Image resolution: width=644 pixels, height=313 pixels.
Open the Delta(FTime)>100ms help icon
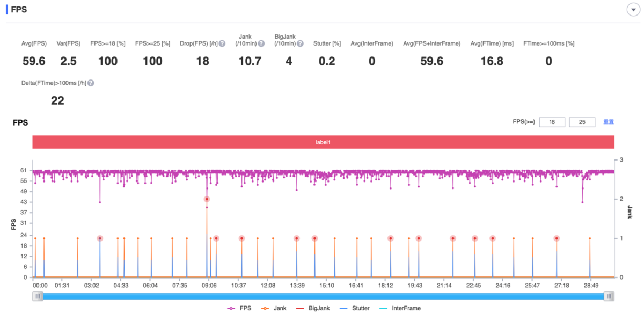tap(91, 83)
